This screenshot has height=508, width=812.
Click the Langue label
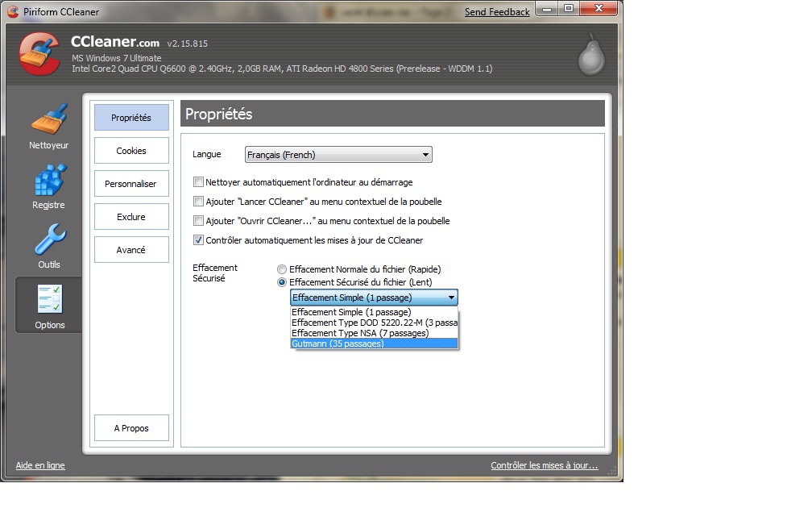tap(206, 154)
